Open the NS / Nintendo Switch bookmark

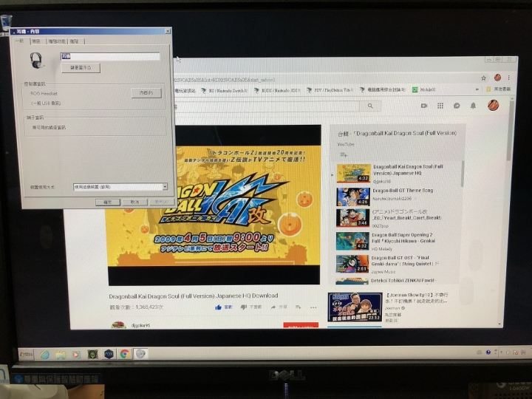pos(225,91)
